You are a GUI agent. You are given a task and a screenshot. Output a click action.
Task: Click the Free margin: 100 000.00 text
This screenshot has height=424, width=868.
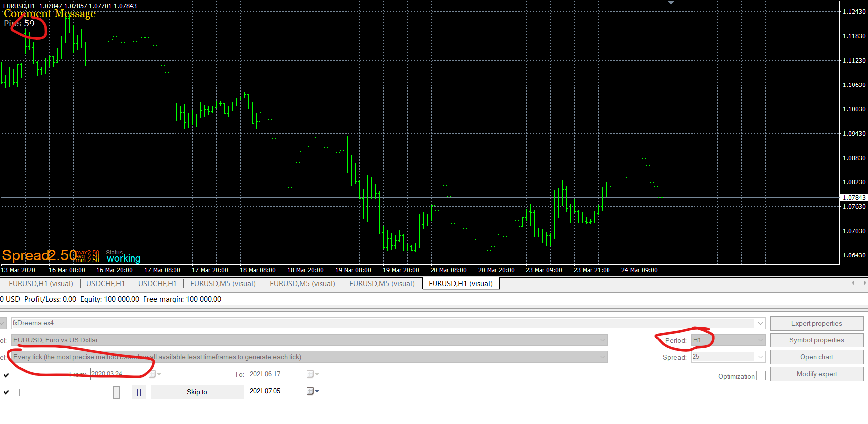(182, 299)
